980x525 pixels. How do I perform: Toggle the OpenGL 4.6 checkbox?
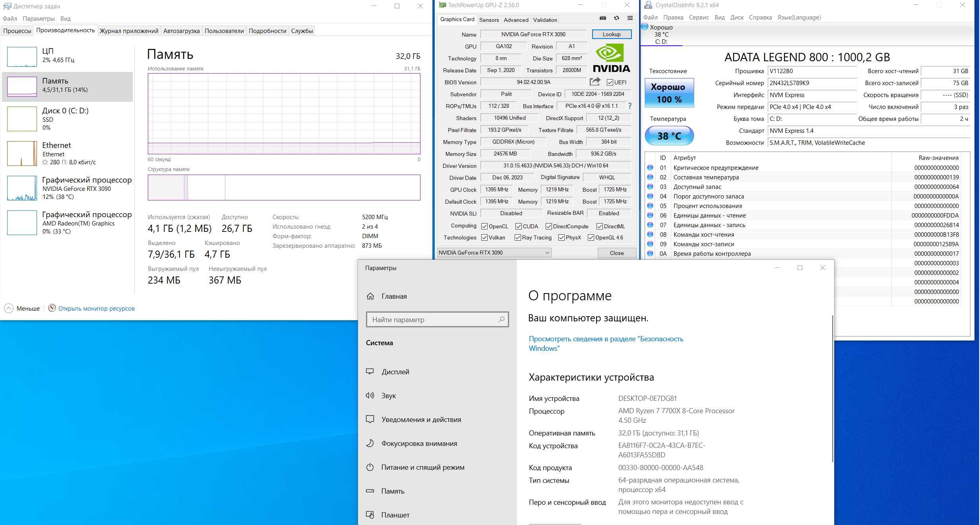pyautogui.click(x=591, y=237)
